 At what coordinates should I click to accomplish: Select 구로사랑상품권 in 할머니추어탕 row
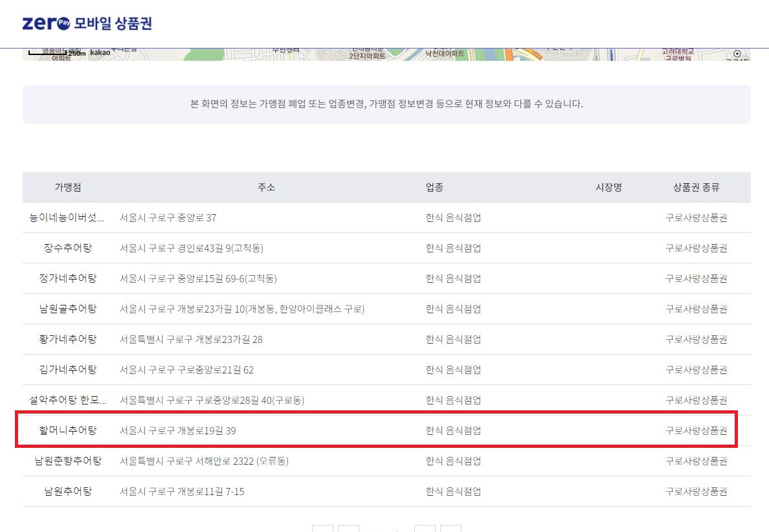click(x=696, y=430)
